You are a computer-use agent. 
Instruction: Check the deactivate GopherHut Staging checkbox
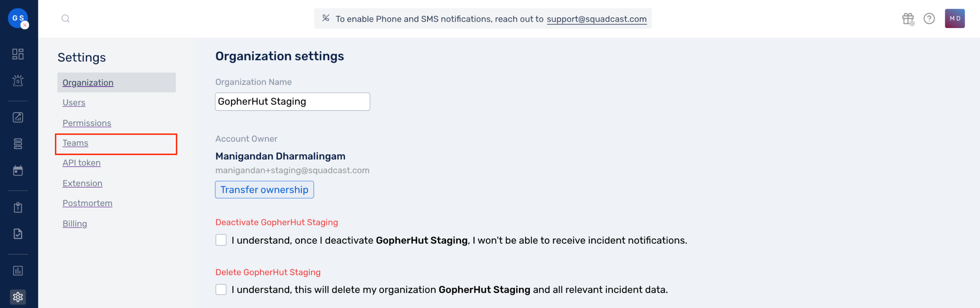click(x=221, y=240)
